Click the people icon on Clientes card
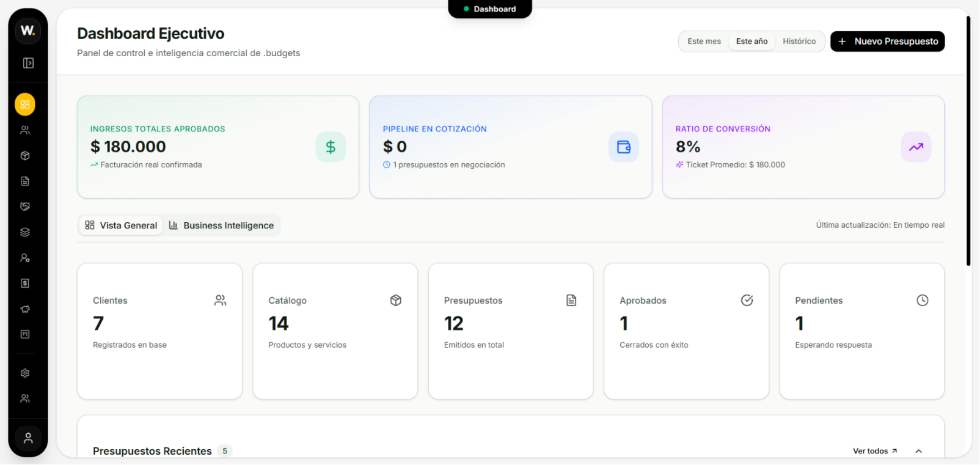Viewport: 980px width, 465px height. point(220,300)
